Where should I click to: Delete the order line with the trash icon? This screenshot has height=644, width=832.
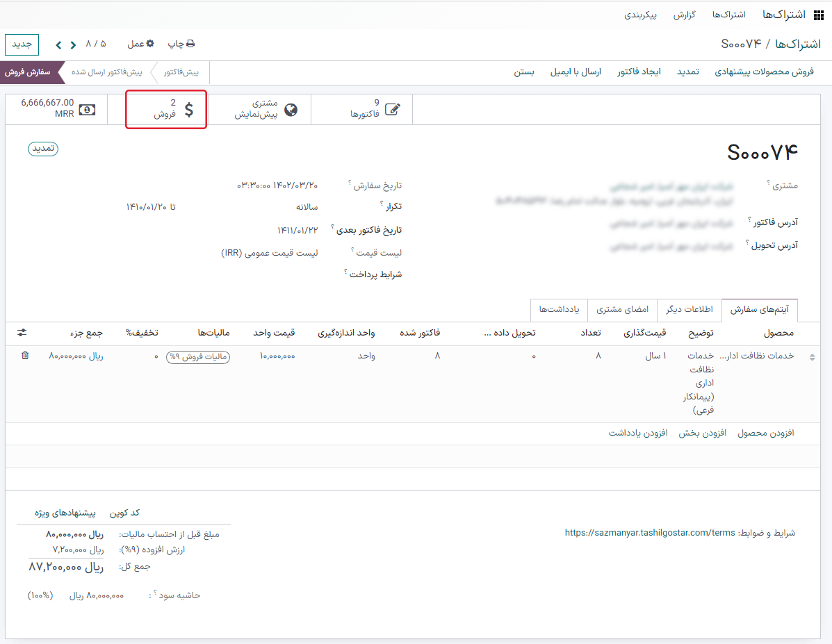point(26,355)
